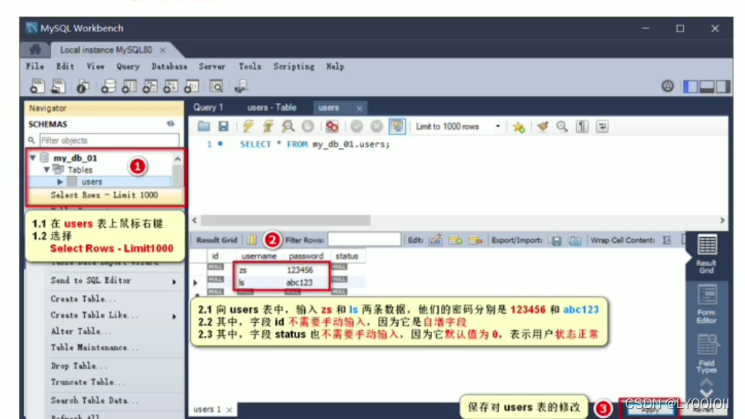Choose Select Rows - Limit 1000
The image size is (745, 419).
[105, 195]
